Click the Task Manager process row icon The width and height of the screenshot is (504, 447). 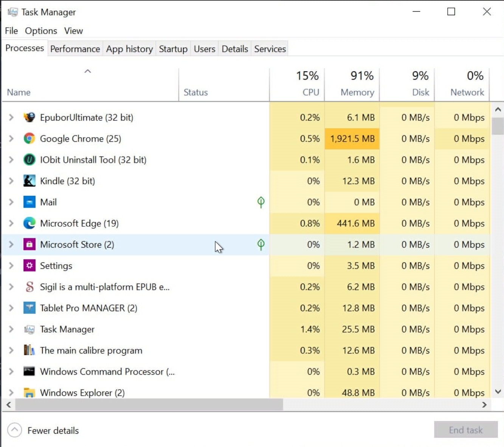(x=29, y=329)
